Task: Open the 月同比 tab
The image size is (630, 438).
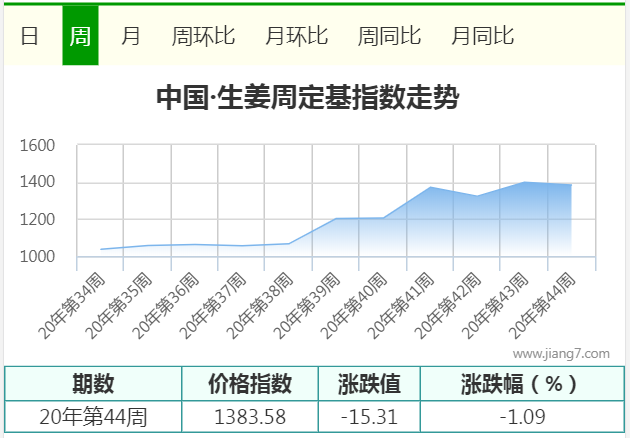Action: [x=483, y=36]
